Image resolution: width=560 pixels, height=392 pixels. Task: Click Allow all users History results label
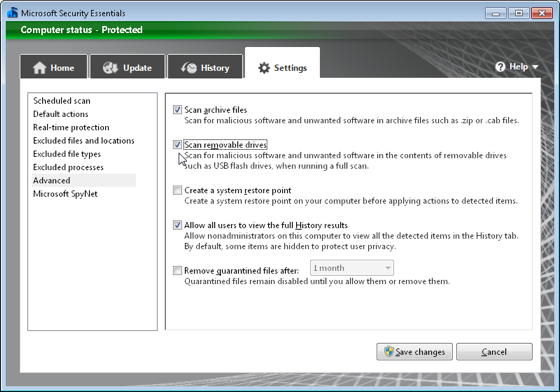pos(266,225)
